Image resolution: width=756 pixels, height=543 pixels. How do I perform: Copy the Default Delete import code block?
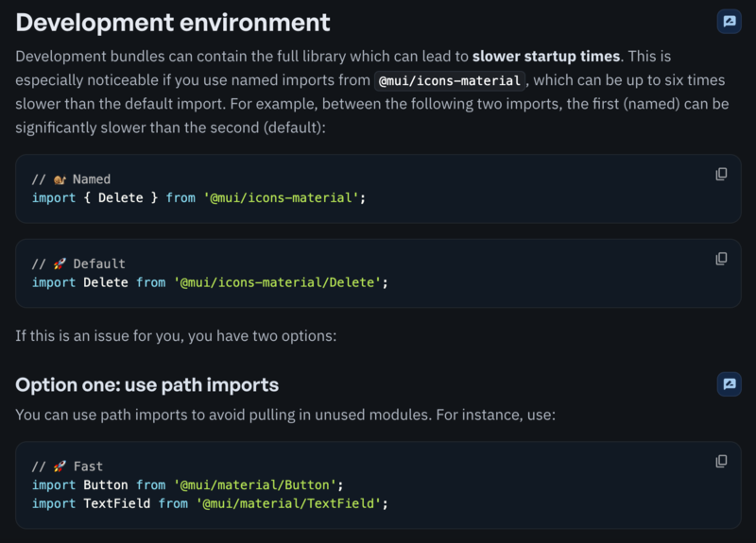point(721,259)
